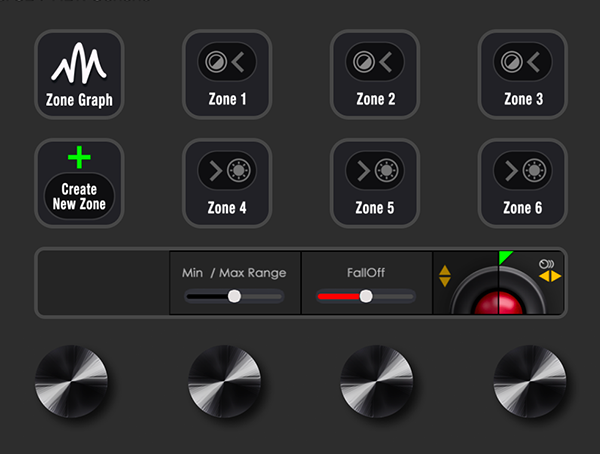Select the Zone 2 button
Screen dimensions: 600x454
375,74
